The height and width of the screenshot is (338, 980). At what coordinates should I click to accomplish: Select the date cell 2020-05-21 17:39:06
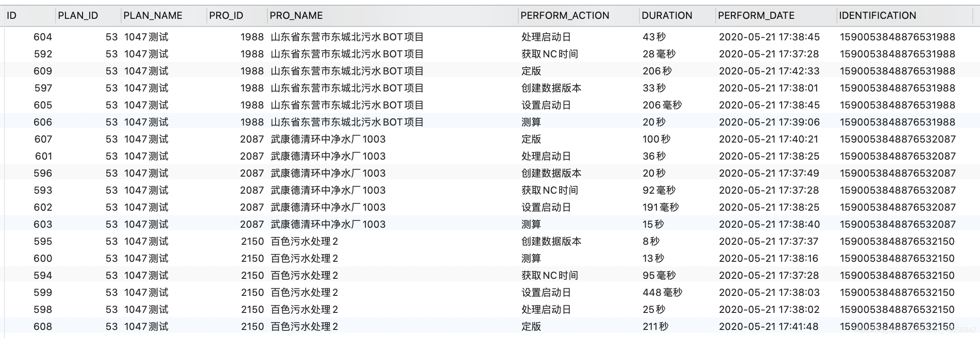coord(769,122)
